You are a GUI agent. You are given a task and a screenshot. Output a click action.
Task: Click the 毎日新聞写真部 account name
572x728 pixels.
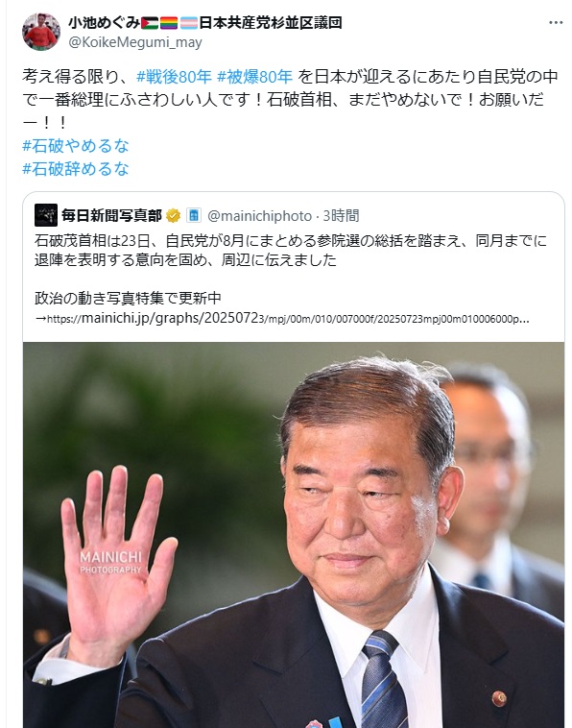click(111, 215)
